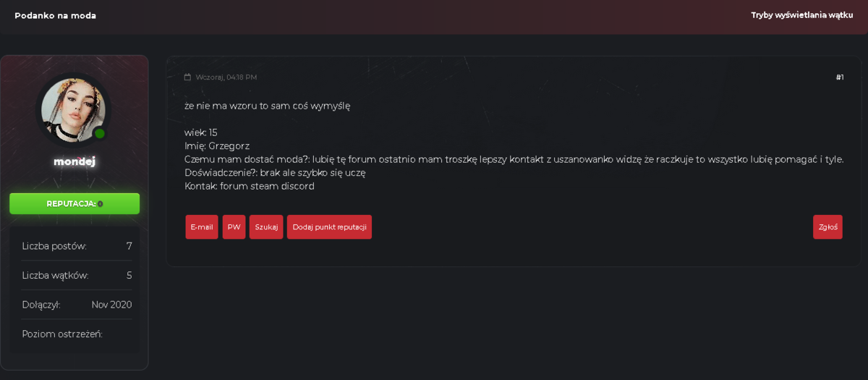
Task: Click the Szukaj button
Action: (x=266, y=227)
